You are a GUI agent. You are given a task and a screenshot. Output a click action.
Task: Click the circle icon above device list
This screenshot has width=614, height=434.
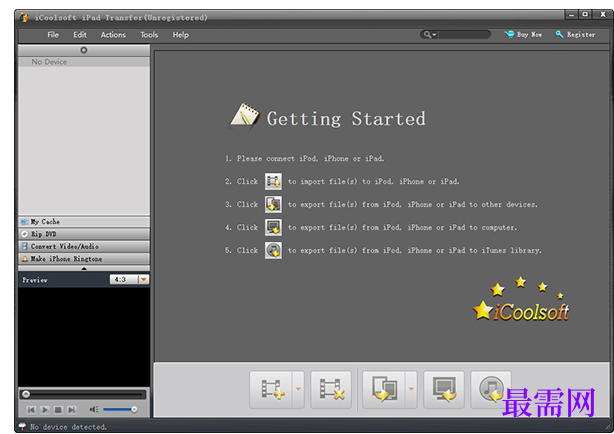83,50
